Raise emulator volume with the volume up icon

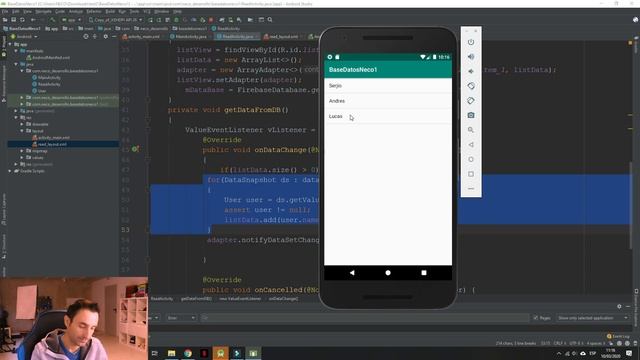point(471,57)
